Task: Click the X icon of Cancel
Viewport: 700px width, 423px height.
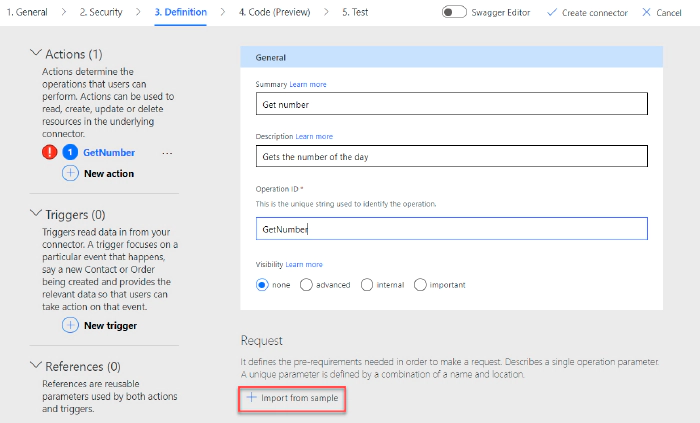Action: pyautogui.click(x=646, y=12)
